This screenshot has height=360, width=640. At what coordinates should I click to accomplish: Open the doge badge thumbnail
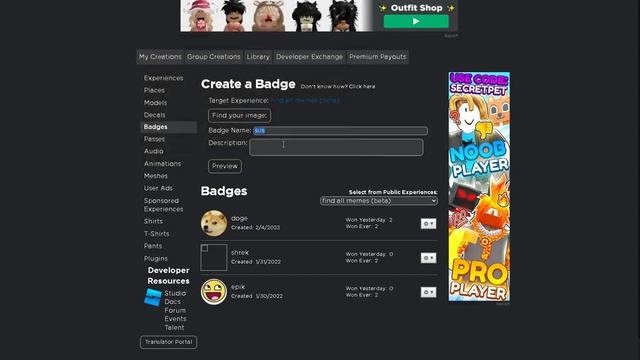[213, 223]
